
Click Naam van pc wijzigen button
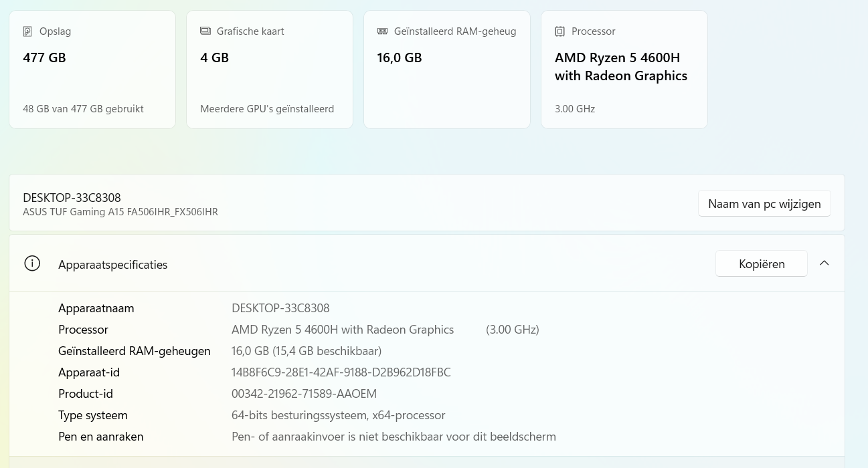pyautogui.click(x=764, y=203)
